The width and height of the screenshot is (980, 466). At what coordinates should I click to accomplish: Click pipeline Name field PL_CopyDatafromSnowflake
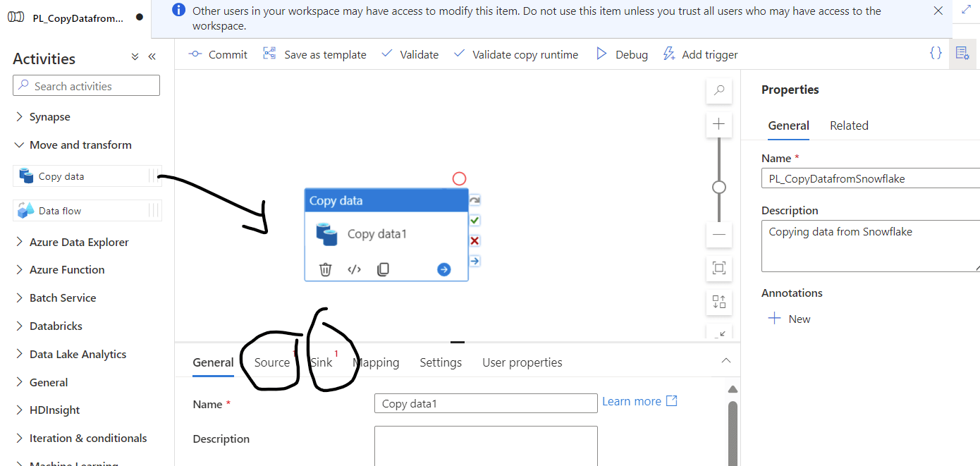click(x=871, y=178)
